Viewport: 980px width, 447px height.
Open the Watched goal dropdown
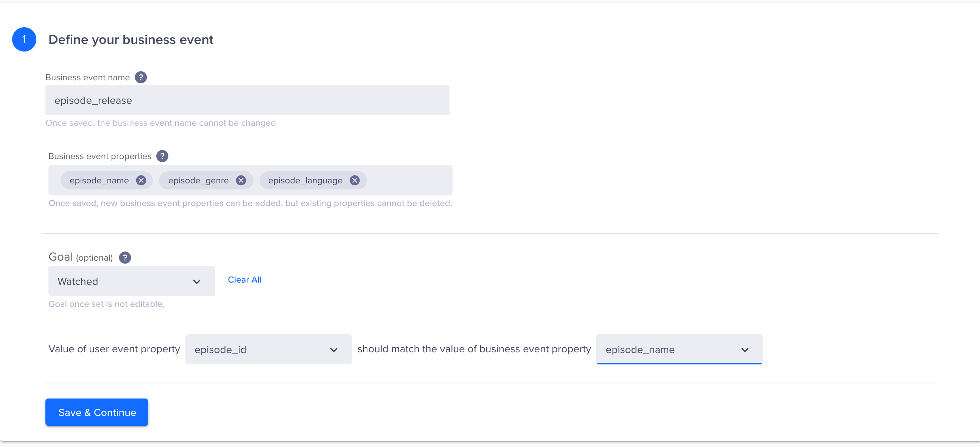131,281
